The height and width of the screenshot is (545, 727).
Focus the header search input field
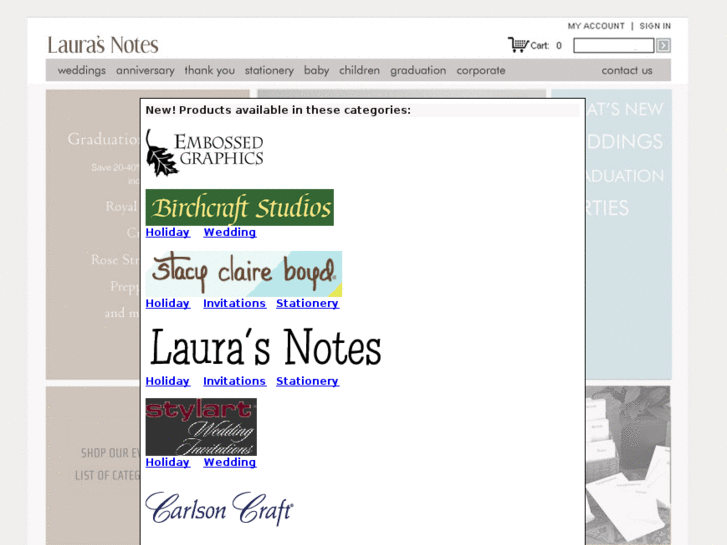click(x=613, y=45)
